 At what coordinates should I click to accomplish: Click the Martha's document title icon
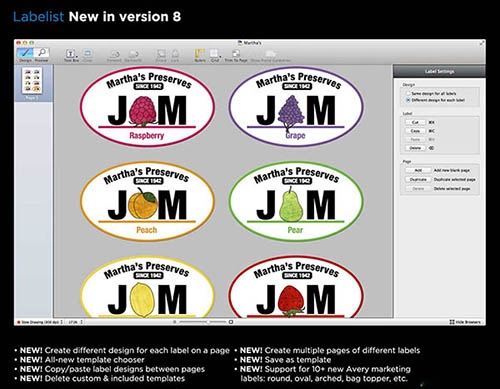pos(240,43)
